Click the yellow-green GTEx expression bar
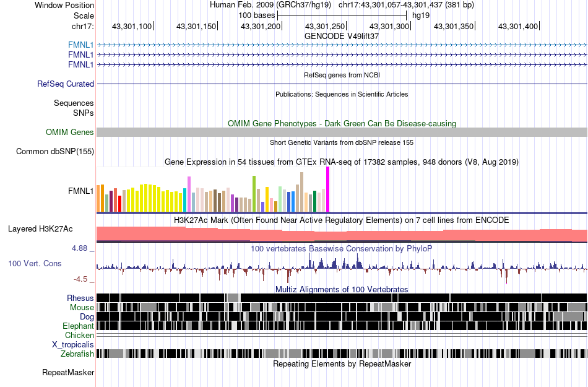This screenshot has height=387, width=588. tap(254, 194)
